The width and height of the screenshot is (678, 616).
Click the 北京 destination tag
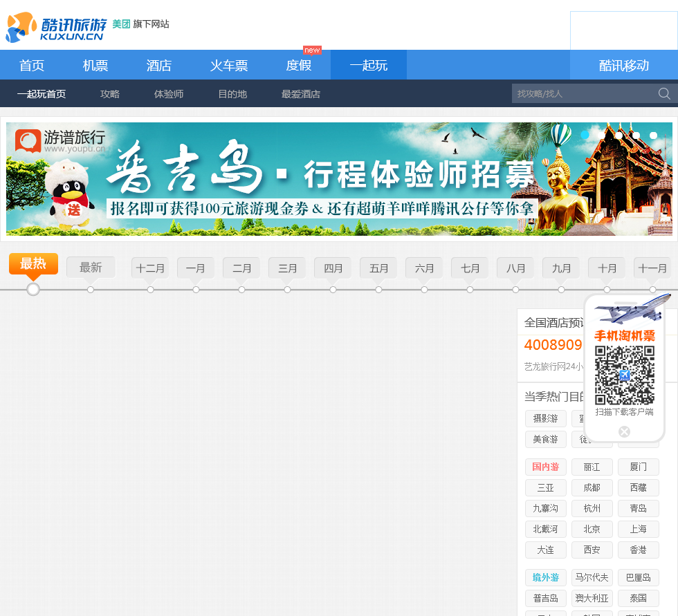click(x=592, y=529)
